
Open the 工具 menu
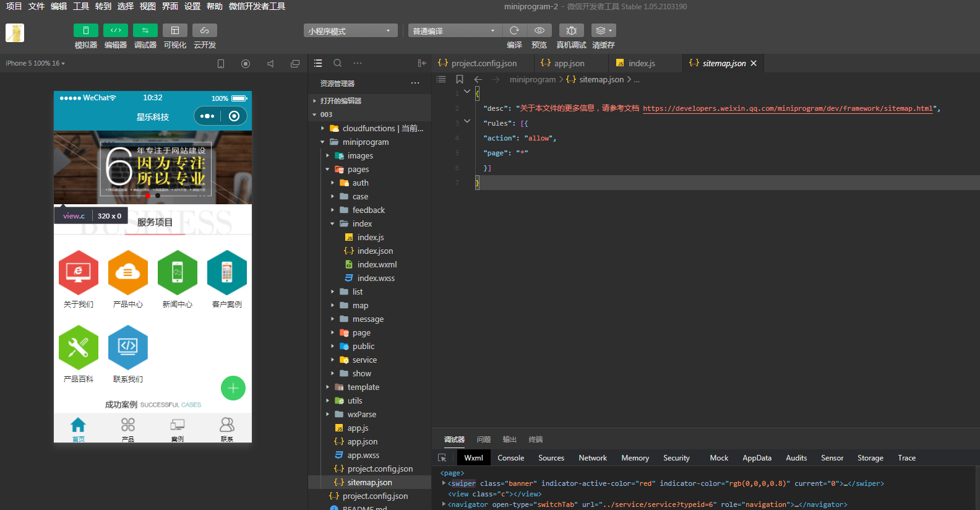pos(81,6)
